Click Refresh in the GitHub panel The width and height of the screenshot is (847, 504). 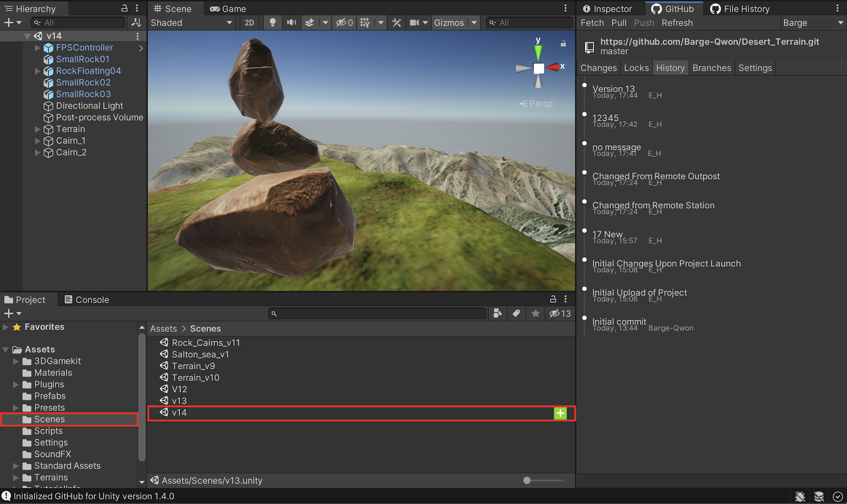(677, 23)
